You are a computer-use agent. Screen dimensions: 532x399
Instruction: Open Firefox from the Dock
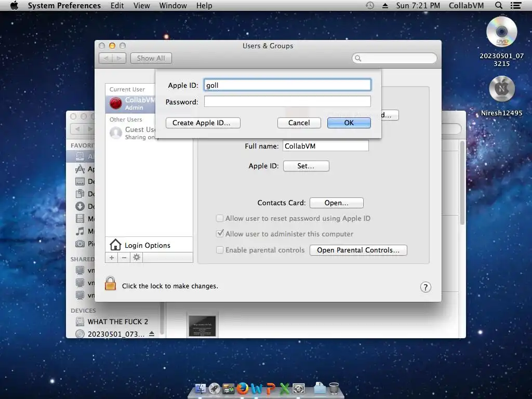coord(242,388)
